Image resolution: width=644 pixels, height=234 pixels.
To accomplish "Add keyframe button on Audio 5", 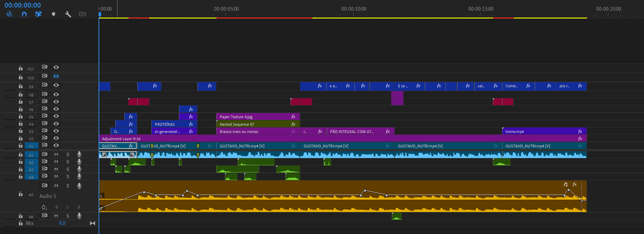I will pyautogui.click(x=67, y=207).
